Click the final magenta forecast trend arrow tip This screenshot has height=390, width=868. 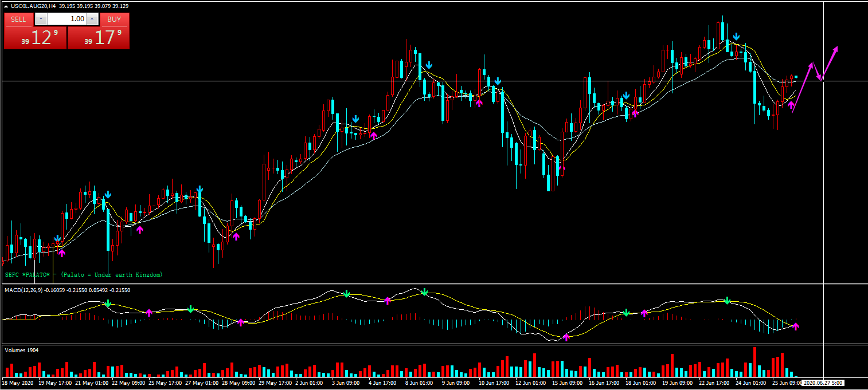tap(837, 48)
